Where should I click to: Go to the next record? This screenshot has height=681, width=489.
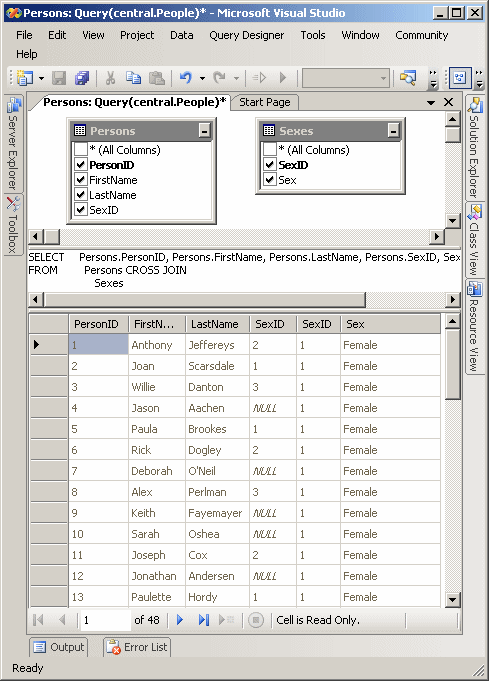pos(180,620)
